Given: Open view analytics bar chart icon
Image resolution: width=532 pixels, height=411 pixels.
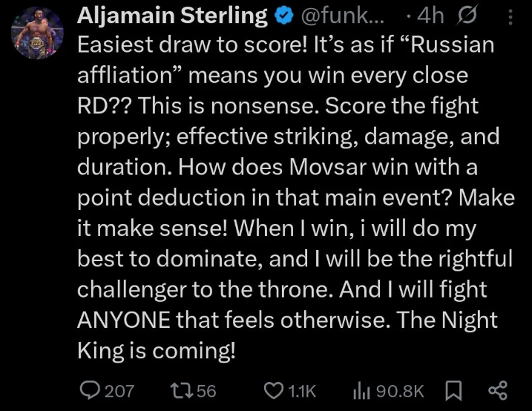Looking at the screenshot, I should tap(362, 389).
